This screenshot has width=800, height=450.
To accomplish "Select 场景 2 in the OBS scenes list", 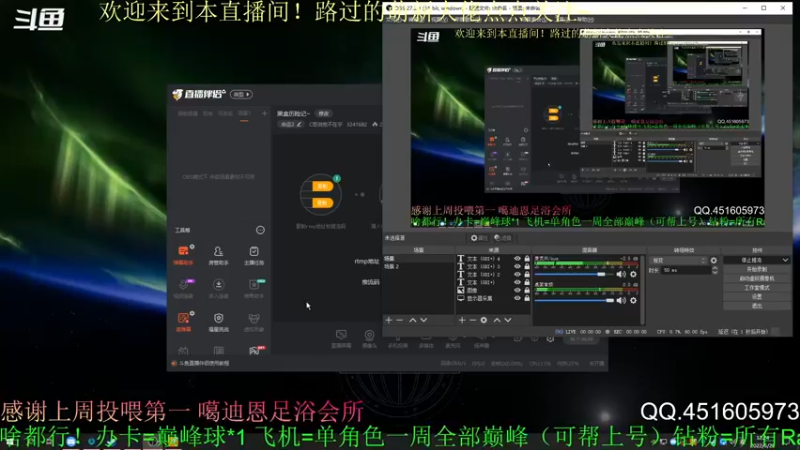I will click(418, 266).
